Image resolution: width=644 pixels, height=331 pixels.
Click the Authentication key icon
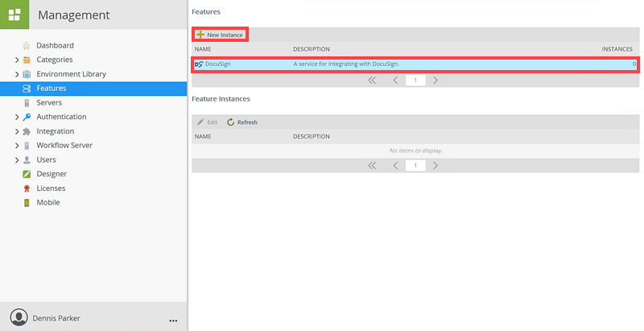27,117
